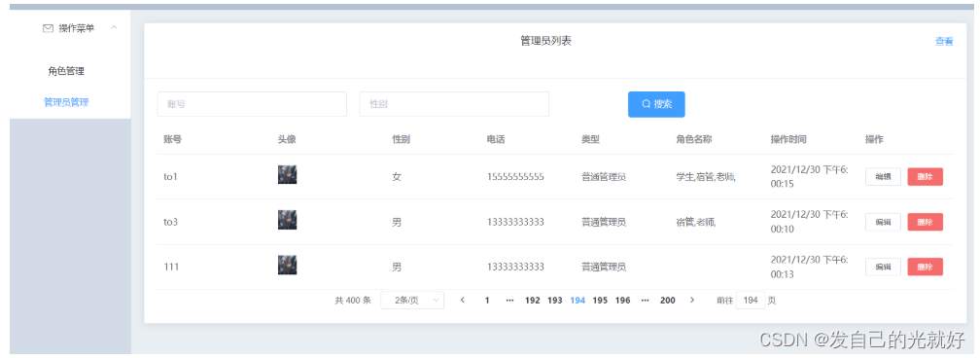Focus the 账号 search input field
980x358 pixels.
252,104
